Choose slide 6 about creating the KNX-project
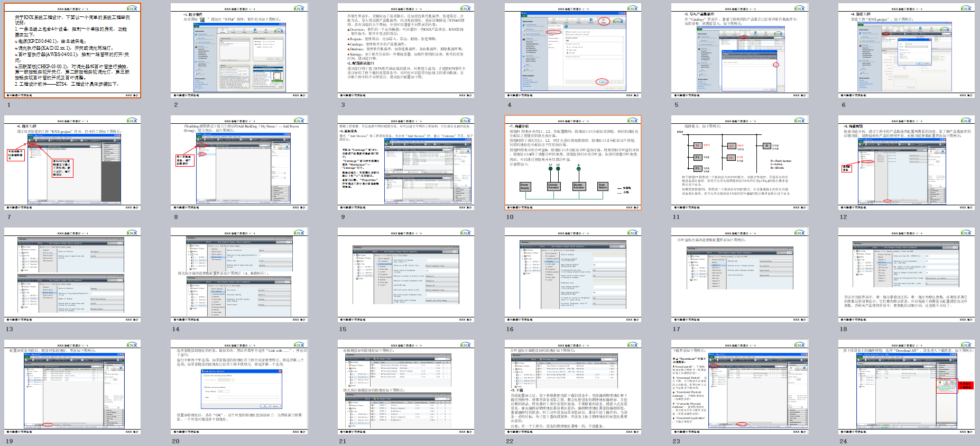Image resolution: width=980 pixels, height=446 pixels. [x=906, y=51]
